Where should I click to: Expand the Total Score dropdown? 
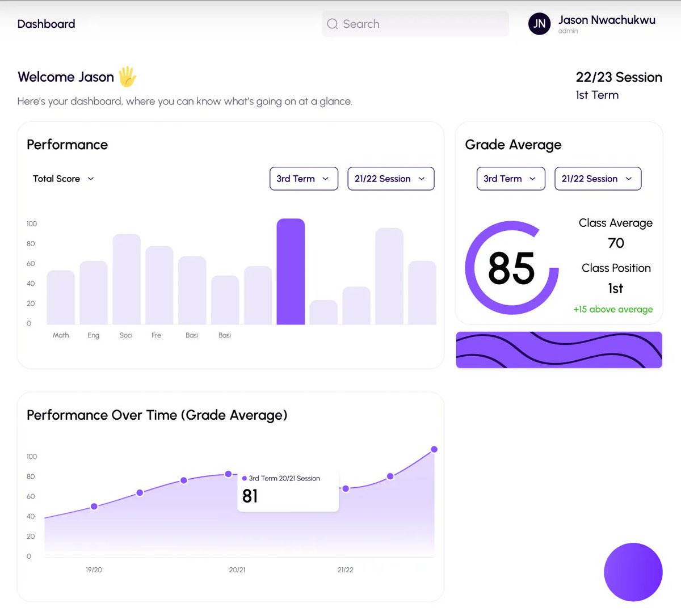coord(63,179)
